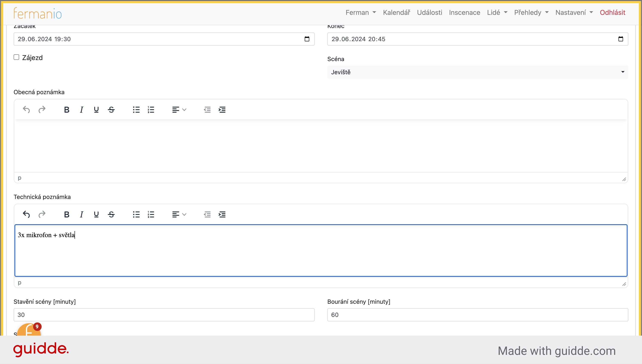Expand the Ferman menu
This screenshot has height=364, width=642.
[x=360, y=13]
